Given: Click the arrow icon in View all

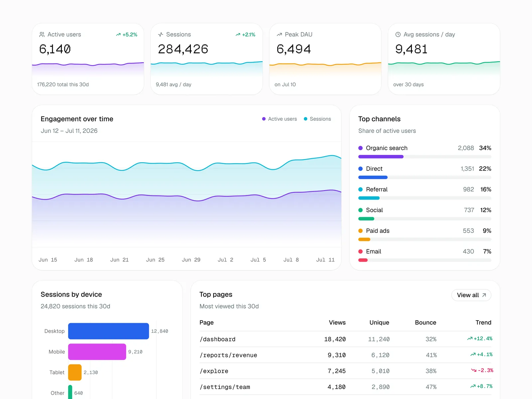Looking at the screenshot, I should [x=484, y=295].
